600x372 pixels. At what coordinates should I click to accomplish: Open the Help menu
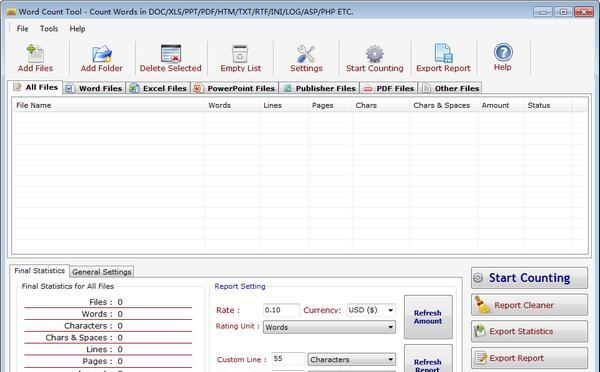(x=77, y=29)
